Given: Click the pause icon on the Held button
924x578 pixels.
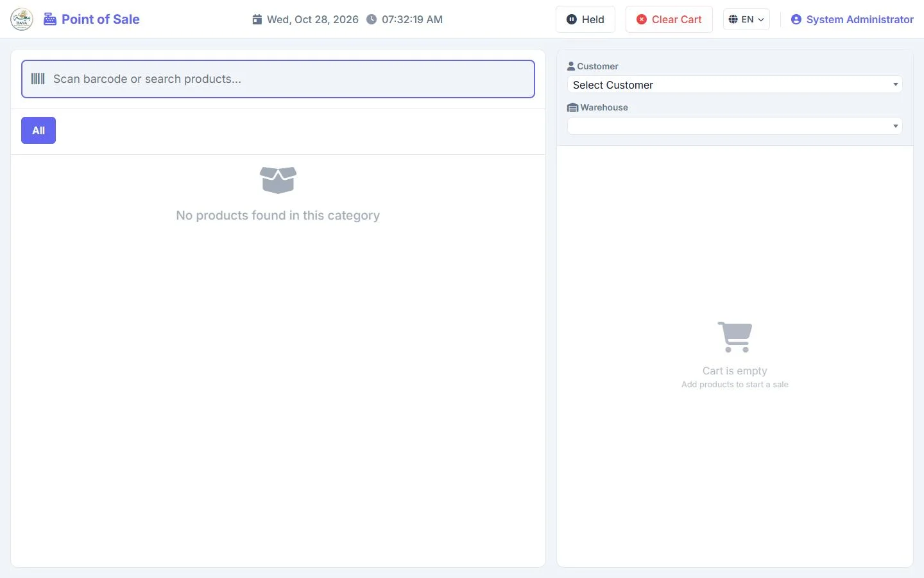Looking at the screenshot, I should 571,19.
